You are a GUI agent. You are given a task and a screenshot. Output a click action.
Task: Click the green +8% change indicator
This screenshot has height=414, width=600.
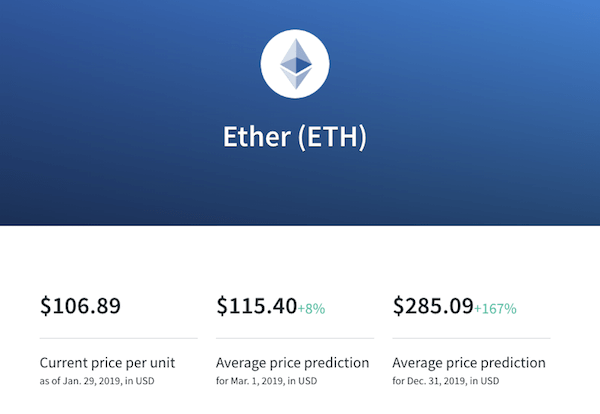pyautogui.click(x=311, y=308)
